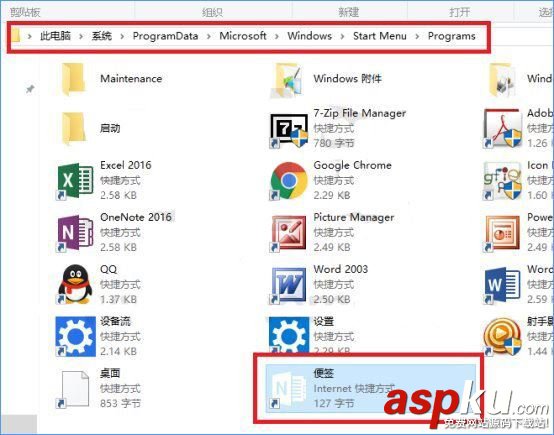Select the blue Word shortcut icon

pyautogui.click(x=502, y=285)
